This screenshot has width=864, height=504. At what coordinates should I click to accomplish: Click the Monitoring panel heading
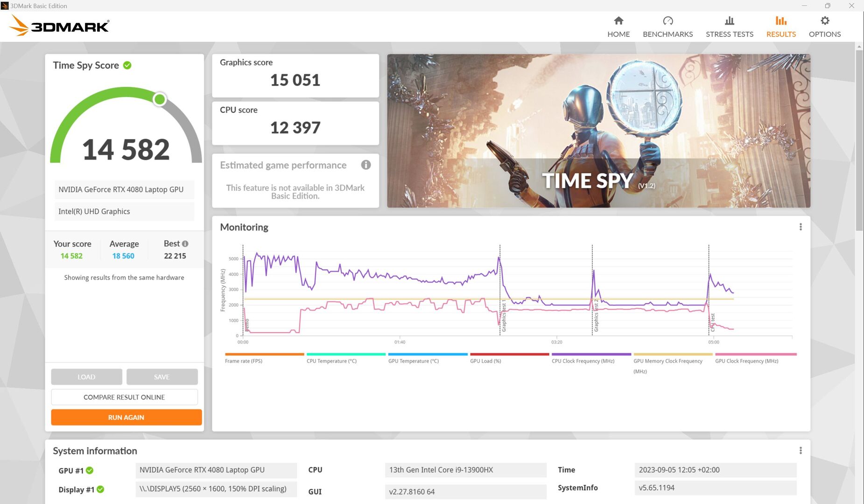(244, 227)
